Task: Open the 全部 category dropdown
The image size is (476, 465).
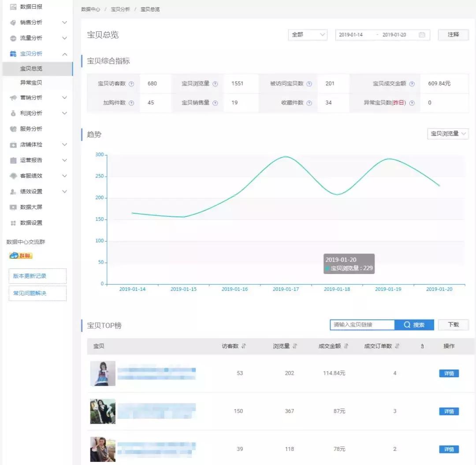Action: point(308,35)
